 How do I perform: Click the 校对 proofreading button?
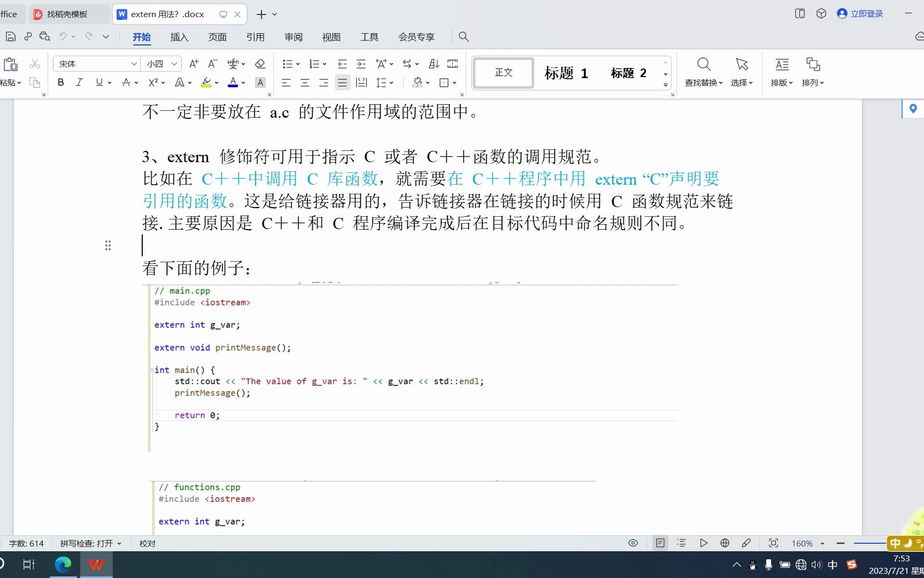click(148, 543)
